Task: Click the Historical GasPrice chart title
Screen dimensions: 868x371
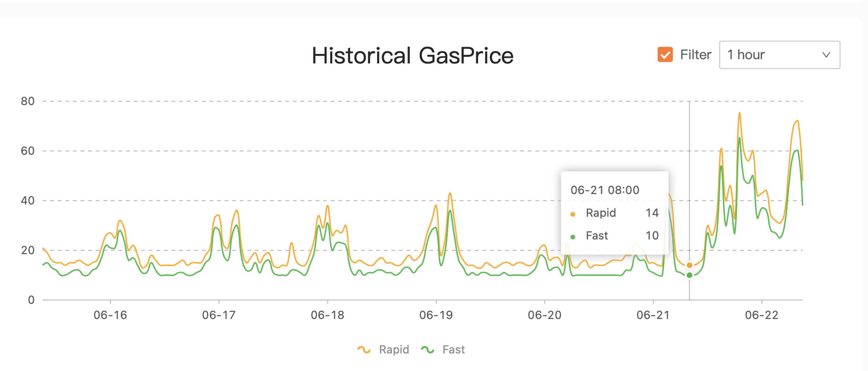Action: [x=412, y=56]
